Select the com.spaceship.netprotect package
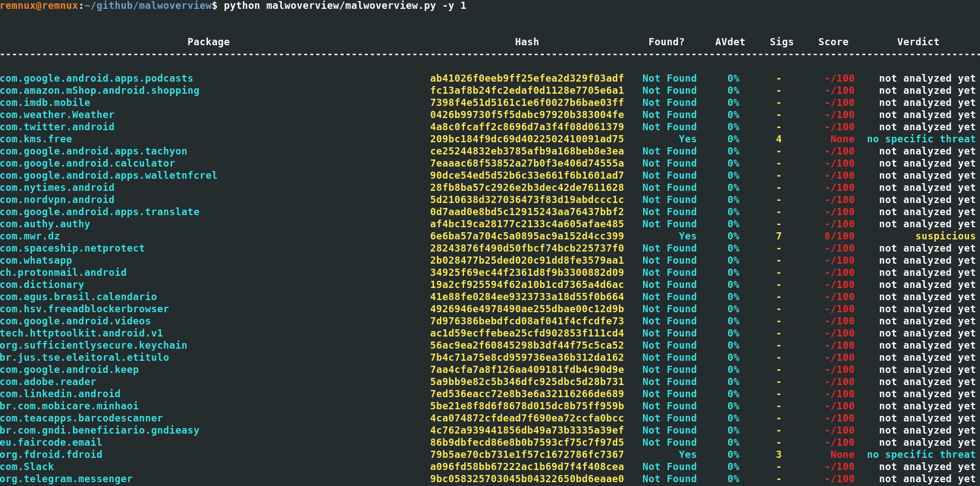Image resolution: width=980 pixels, height=486 pixels. tap(72, 248)
